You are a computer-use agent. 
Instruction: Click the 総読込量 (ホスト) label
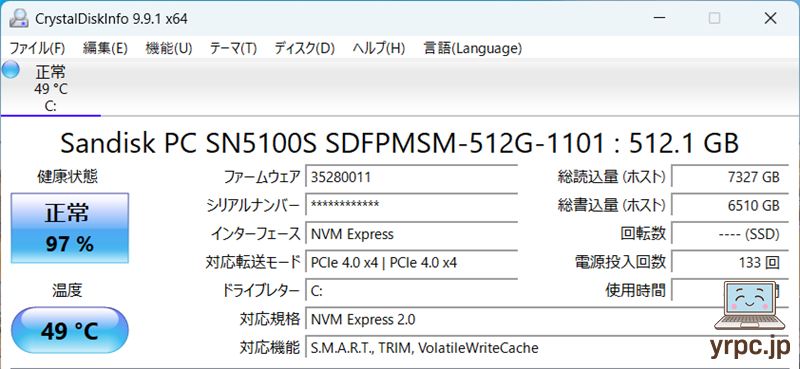[612, 177]
